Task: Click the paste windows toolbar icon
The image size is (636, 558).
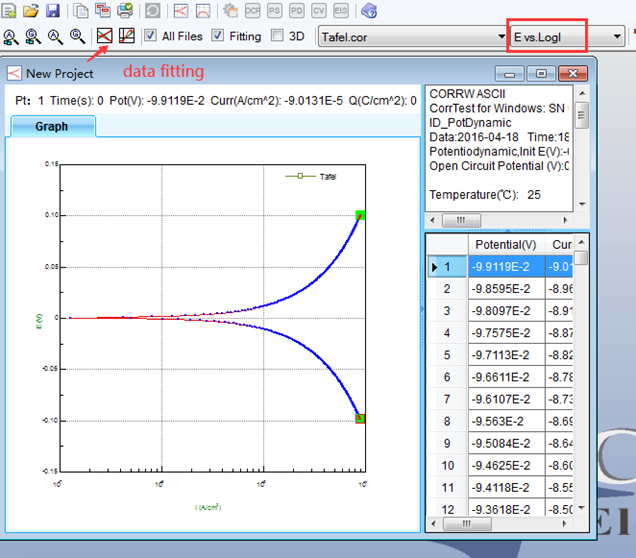Action: pos(103,11)
